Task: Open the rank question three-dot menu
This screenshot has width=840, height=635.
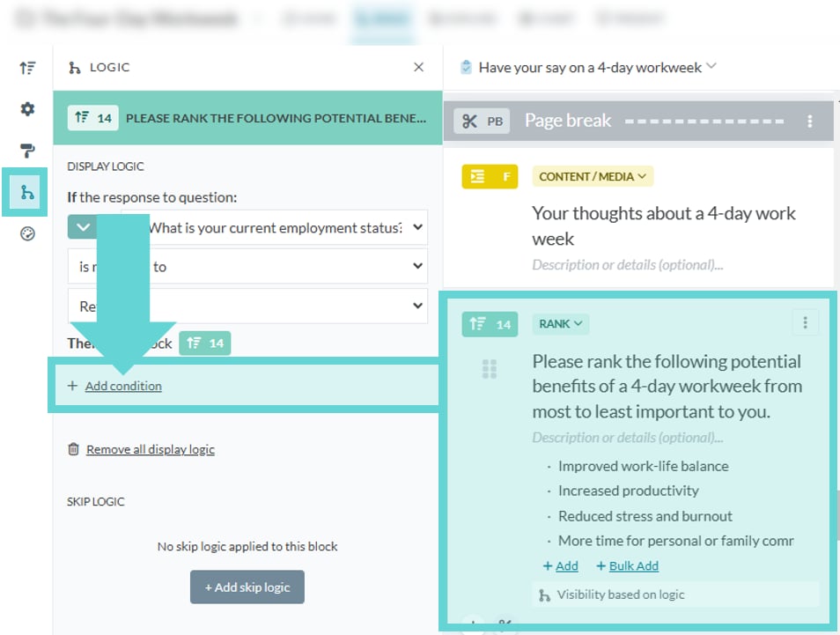Action: click(805, 322)
